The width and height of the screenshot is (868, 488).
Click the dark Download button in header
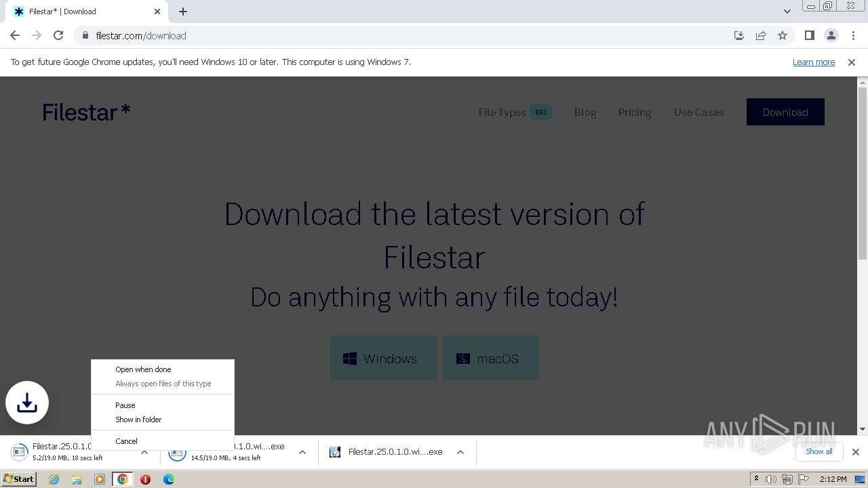[785, 112]
